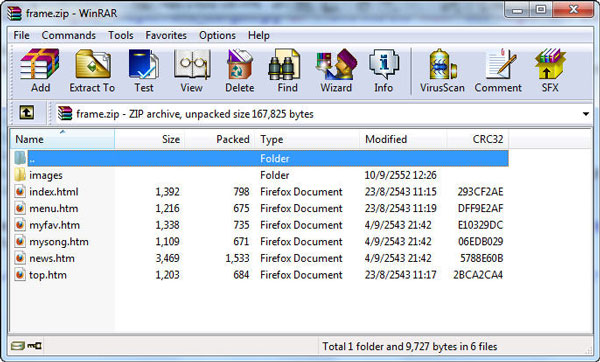Click CRC32 value DFF9E2AF
The width and height of the screenshot is (600, 362).
coord(480,209)
